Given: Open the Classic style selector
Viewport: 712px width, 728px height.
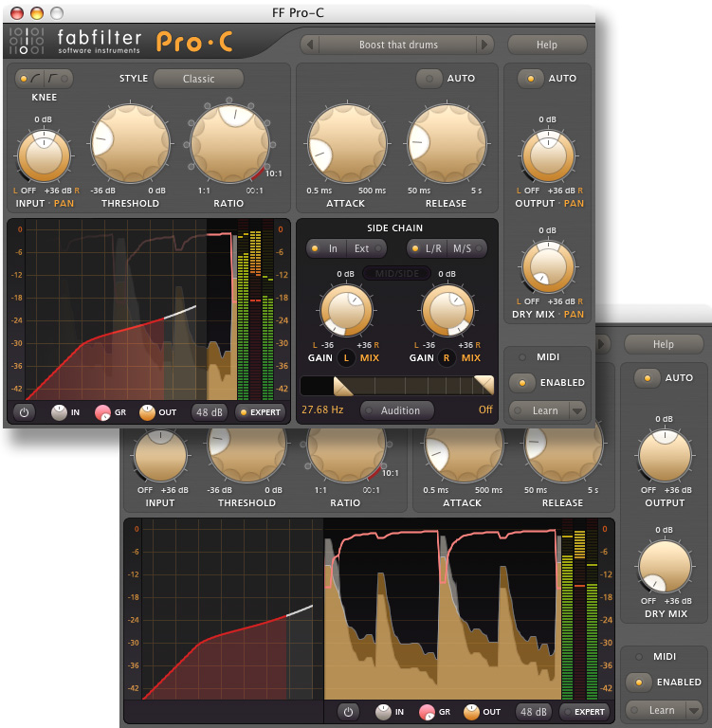Looking at the screenshot, I should click(x=198, y=79).
